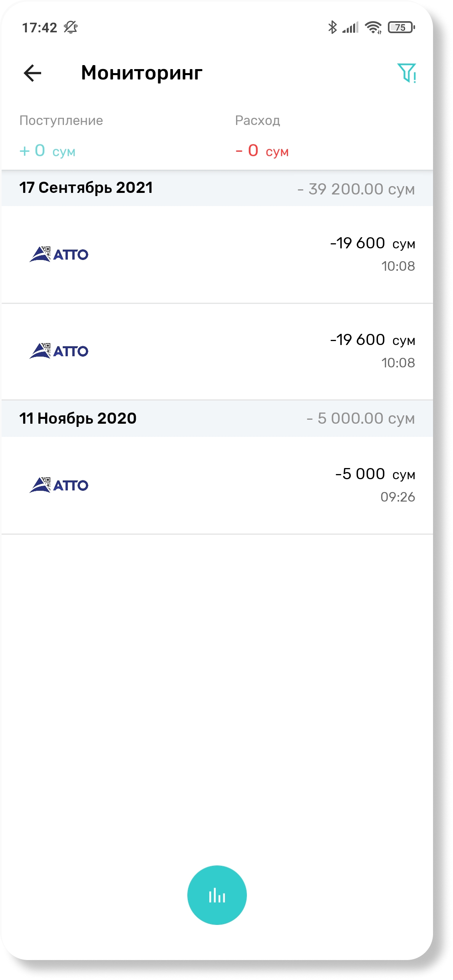Select the 11 Ноябрь 2020 date header
The image size is (453, 980).
point(78,419)
